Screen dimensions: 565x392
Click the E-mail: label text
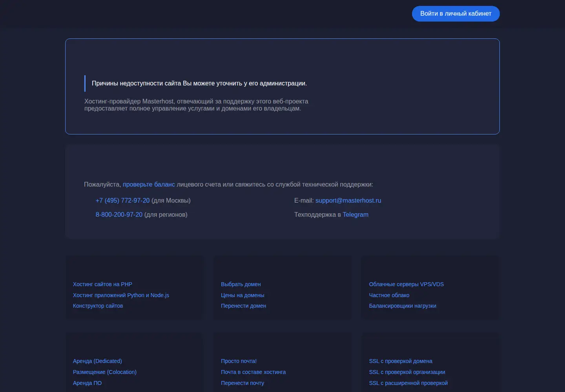(x=304, y=201)
